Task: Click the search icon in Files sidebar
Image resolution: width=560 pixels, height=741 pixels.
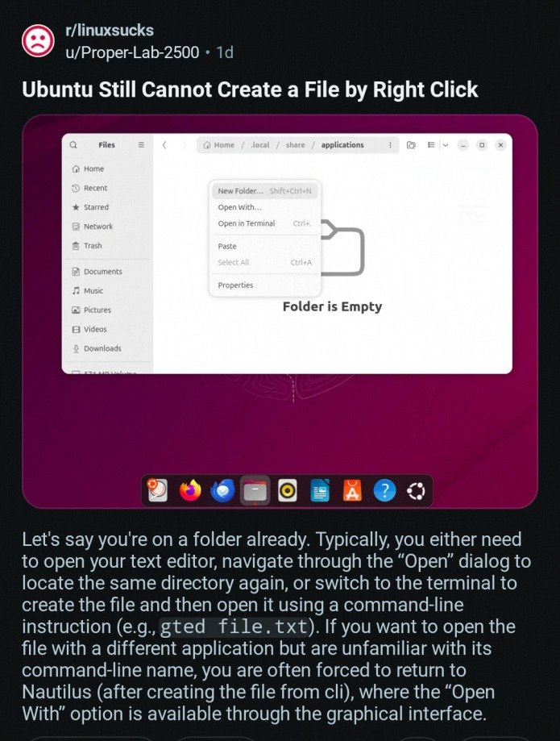Action: point(73,145)
